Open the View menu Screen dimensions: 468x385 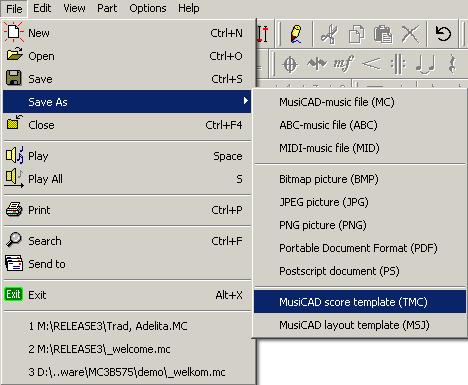coord(74,8)
